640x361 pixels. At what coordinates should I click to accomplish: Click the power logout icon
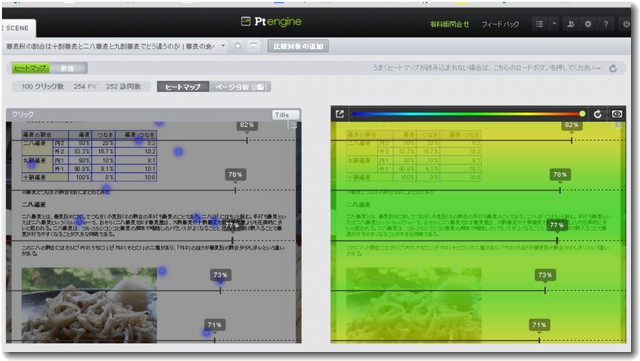tap(626, 24)
